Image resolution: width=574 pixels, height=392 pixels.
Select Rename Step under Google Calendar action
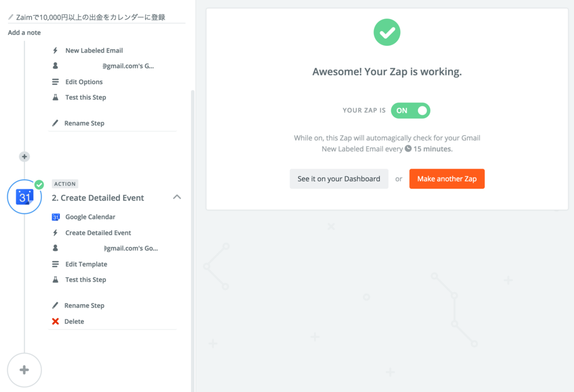pos(84,306)
